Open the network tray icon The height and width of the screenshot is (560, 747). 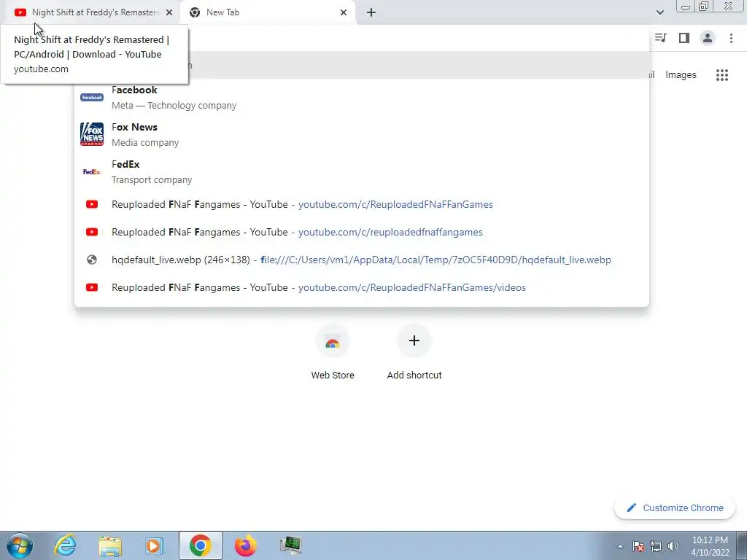[656, 546]
